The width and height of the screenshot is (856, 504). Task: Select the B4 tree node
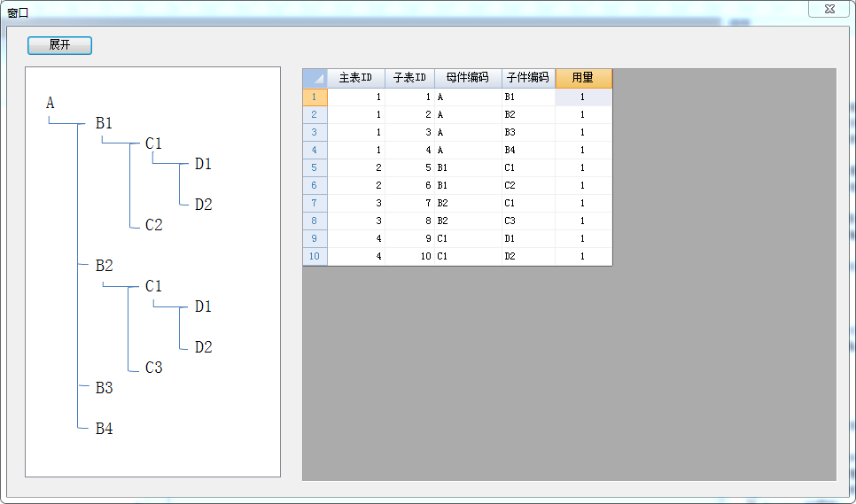pyautogui.click(x=104, y=429)
